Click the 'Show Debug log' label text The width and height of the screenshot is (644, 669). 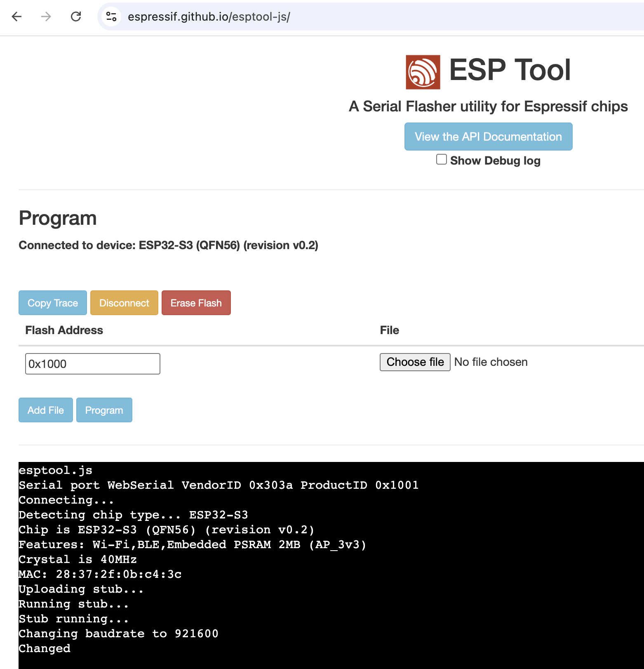pos(495,160)
